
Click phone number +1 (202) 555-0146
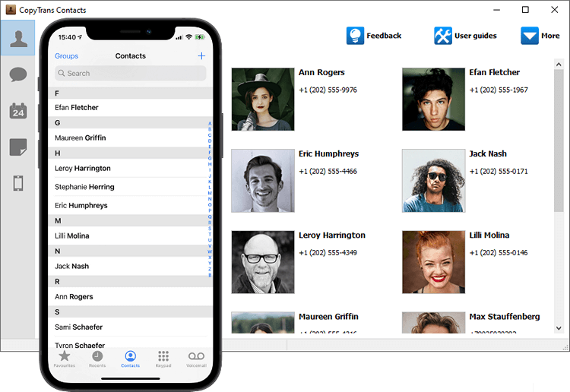[x=499, y=252]
